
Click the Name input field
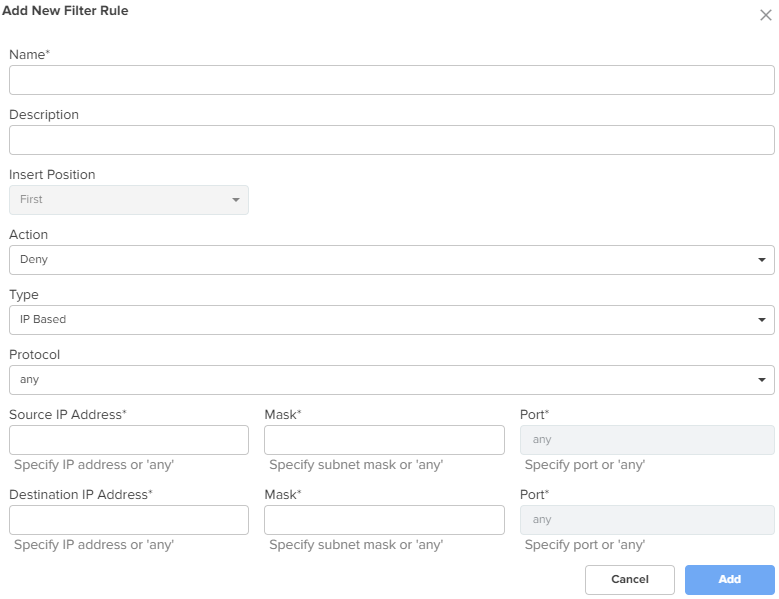click(391, 80)
